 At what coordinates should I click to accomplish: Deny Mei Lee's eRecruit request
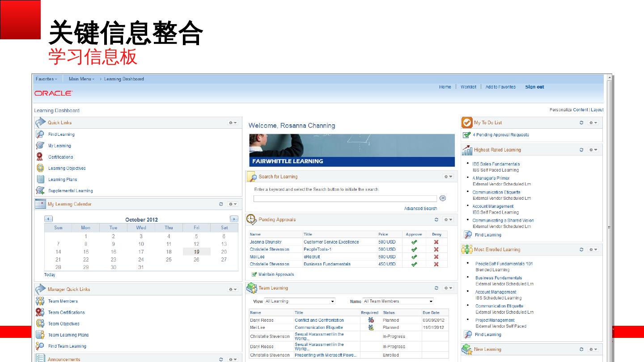[436, 257]
